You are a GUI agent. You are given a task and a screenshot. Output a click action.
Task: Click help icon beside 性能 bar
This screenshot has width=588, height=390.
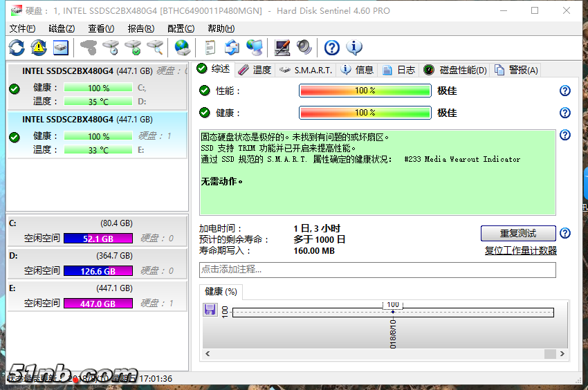pos(565,91)
